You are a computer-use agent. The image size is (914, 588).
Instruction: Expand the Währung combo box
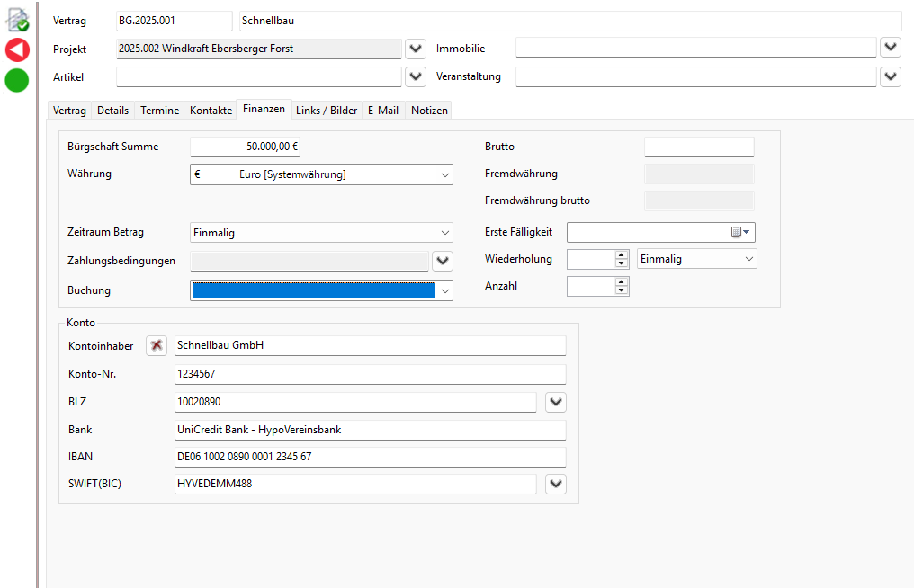[444, 174]
